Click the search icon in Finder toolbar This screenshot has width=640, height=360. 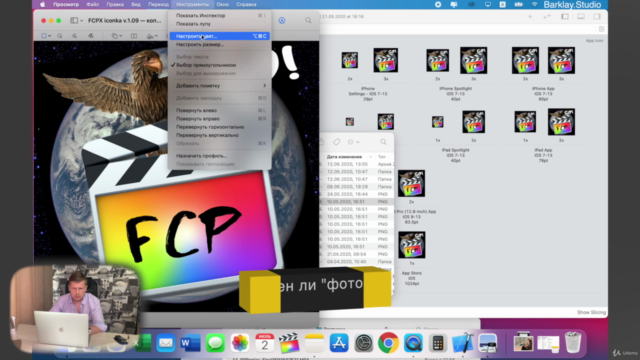point(383,142)
